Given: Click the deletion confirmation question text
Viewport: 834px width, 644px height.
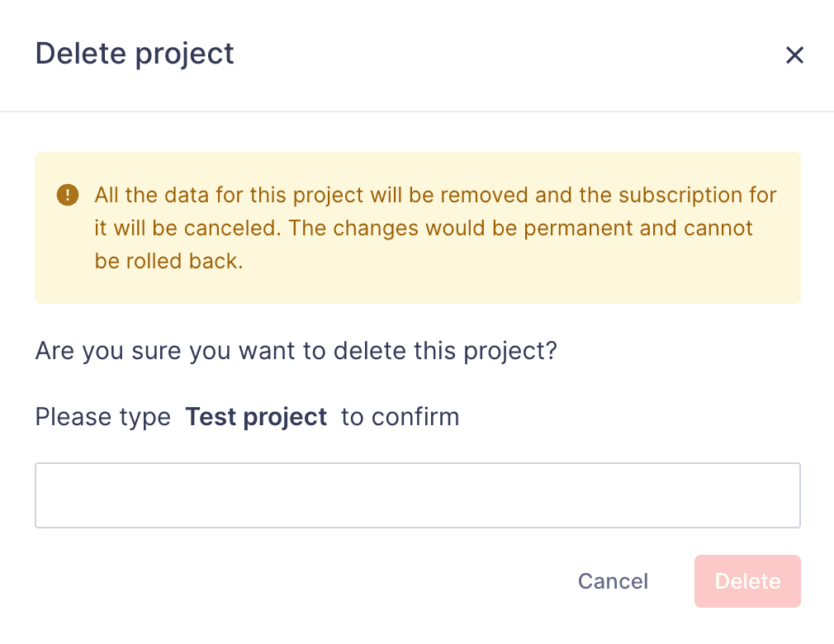Looking at the screenshot, I should (x=296, y=350).
